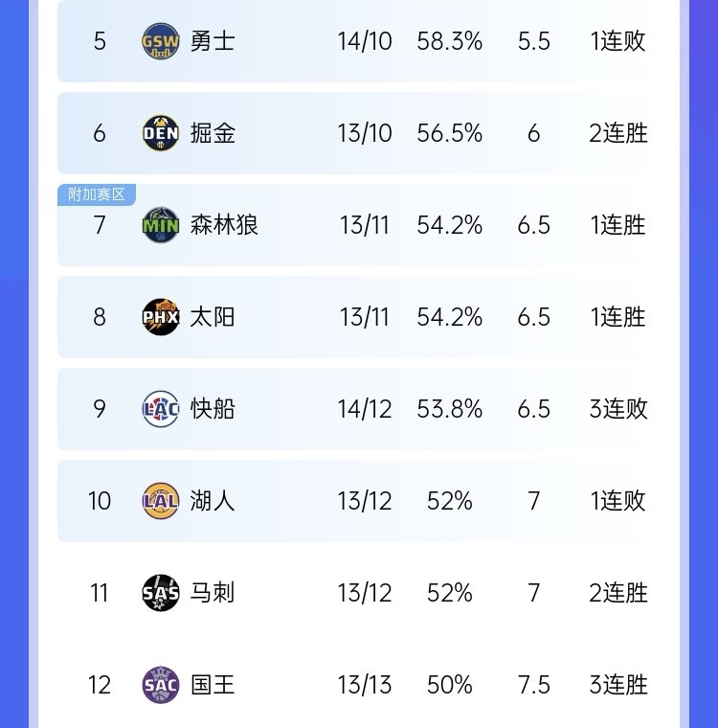Tap the 湖人 team name

coord(213,501)
